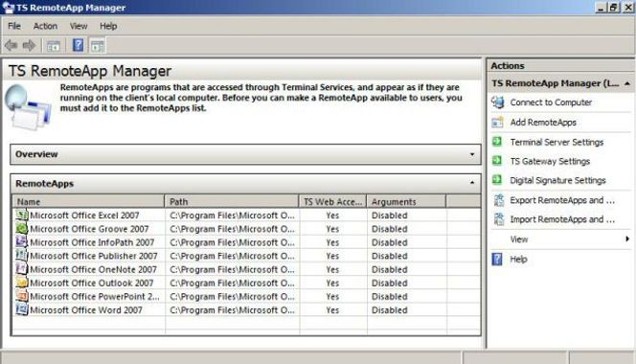Screen dimensions: 636x364
Task: Click Connect to Computer link
Action: pos(551,102)
